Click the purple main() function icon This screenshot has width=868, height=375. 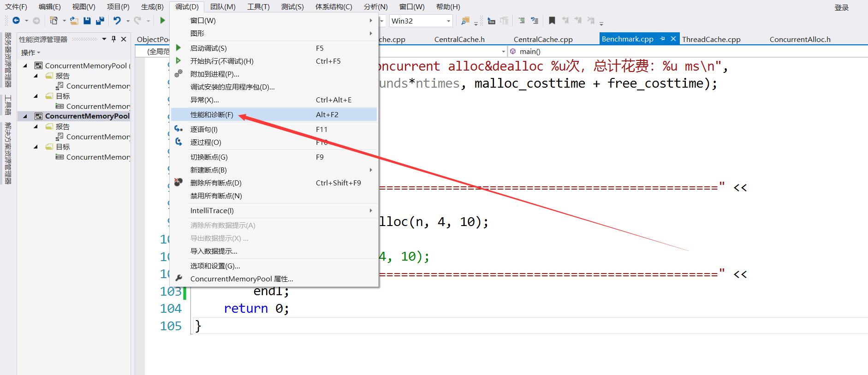tap(513, 51)
